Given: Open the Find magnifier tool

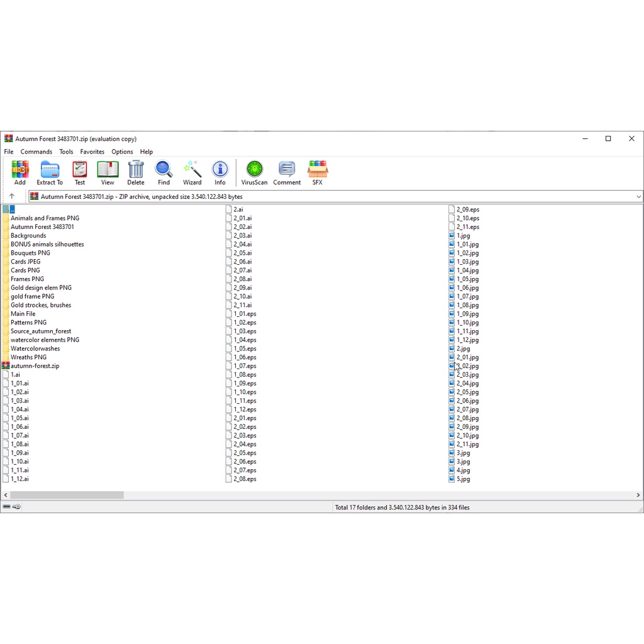Looking at the screenshot, I should pyautogui.click(x=164, y=172).
